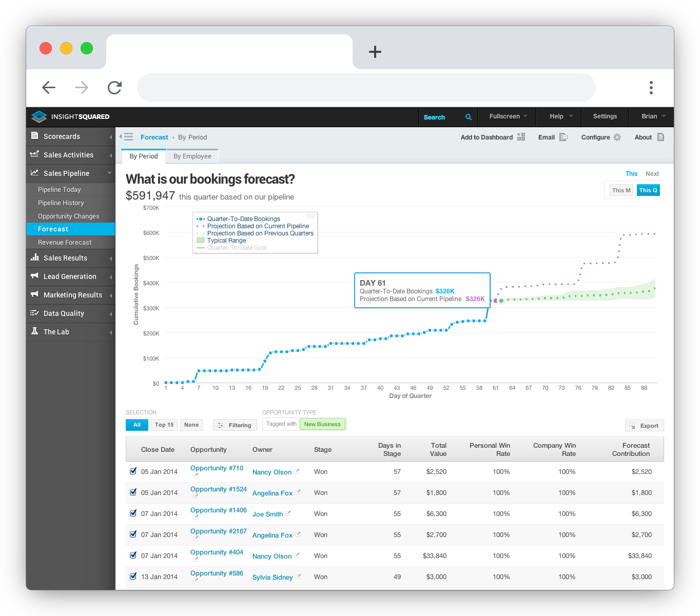This screenshot has height=616, width=700.
Task: Open Opportunity #1406 link
Action: click(x=218, y=510)
